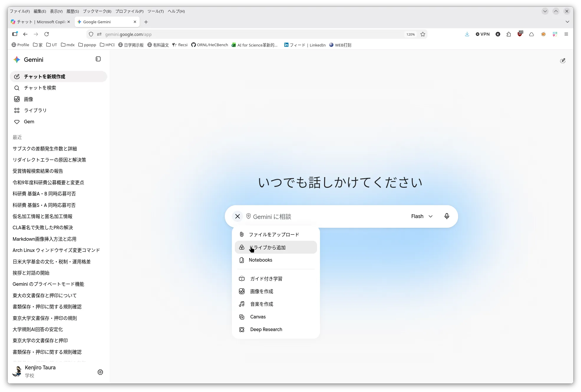
Task: Open ブックマーク(B) menu
Action: (97, 11)
